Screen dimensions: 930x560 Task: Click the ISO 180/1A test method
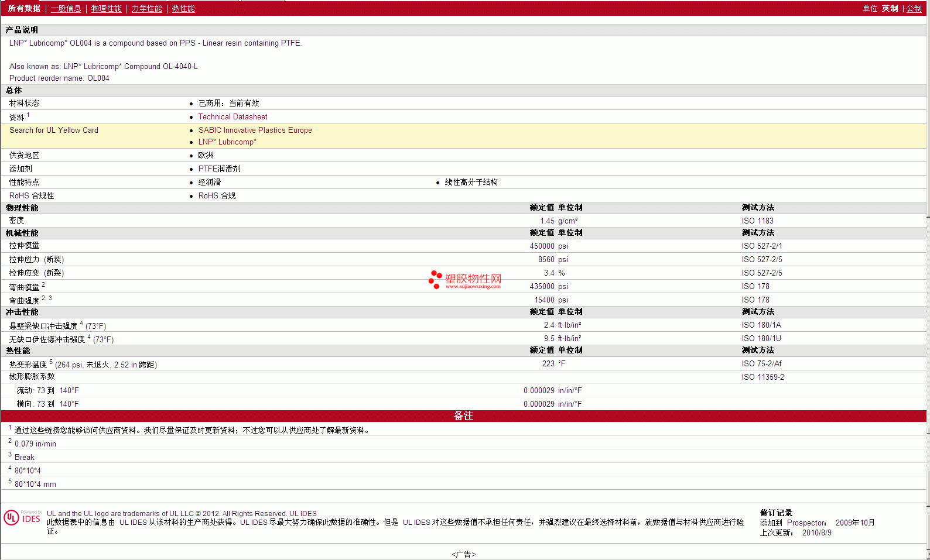pyautogui.click(x=761, y=325)
